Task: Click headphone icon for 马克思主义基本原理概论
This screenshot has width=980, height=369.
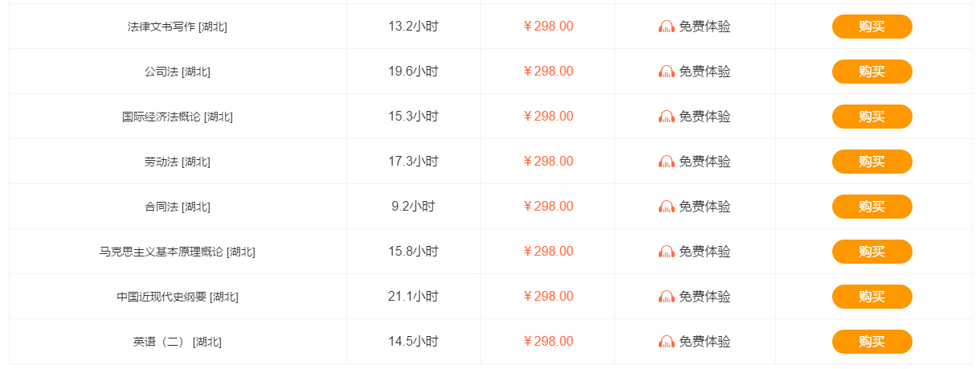Action: pyautogui.click(x=667, y=252)
